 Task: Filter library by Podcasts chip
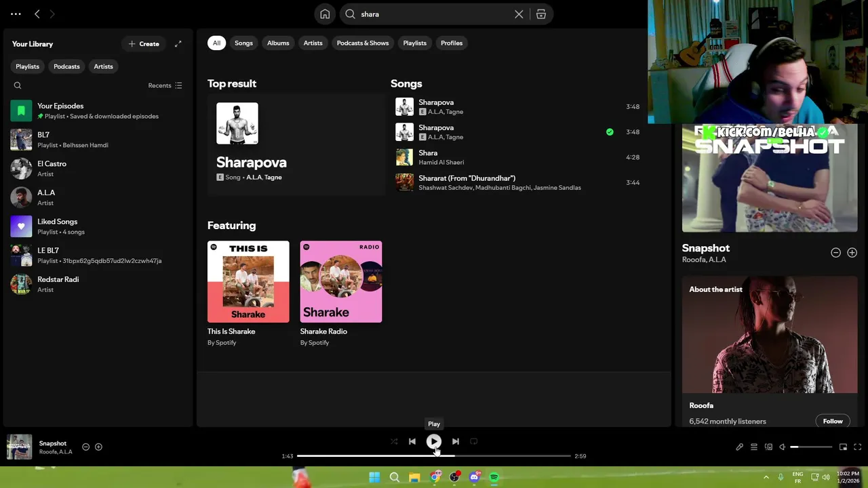click(66, 66)
